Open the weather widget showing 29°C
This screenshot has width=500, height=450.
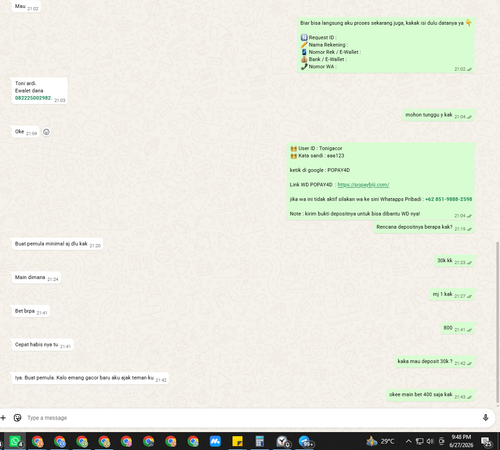[x=380, y=441]
